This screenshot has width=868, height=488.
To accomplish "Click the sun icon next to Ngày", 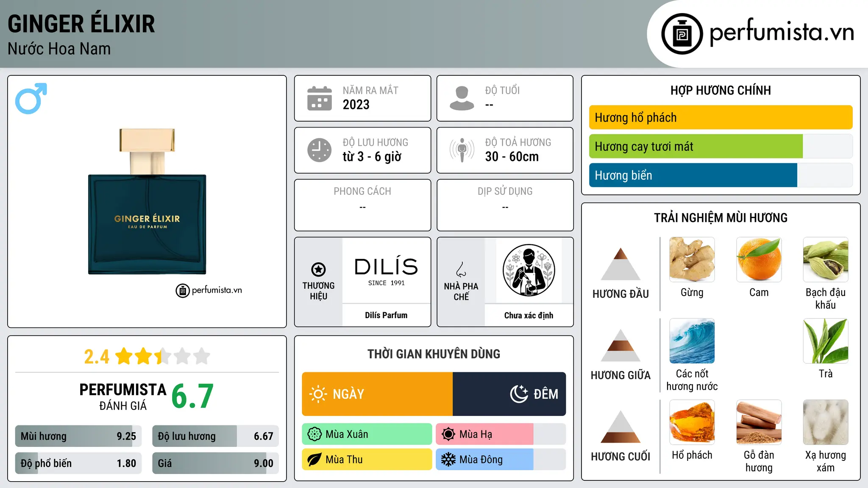I will pyautogui.click(x=318, y=394).
